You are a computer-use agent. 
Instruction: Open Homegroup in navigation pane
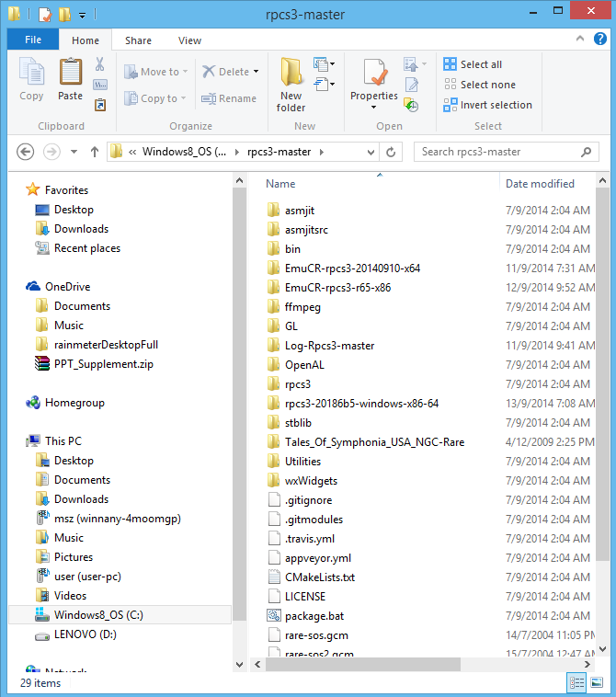pos(74,403)
